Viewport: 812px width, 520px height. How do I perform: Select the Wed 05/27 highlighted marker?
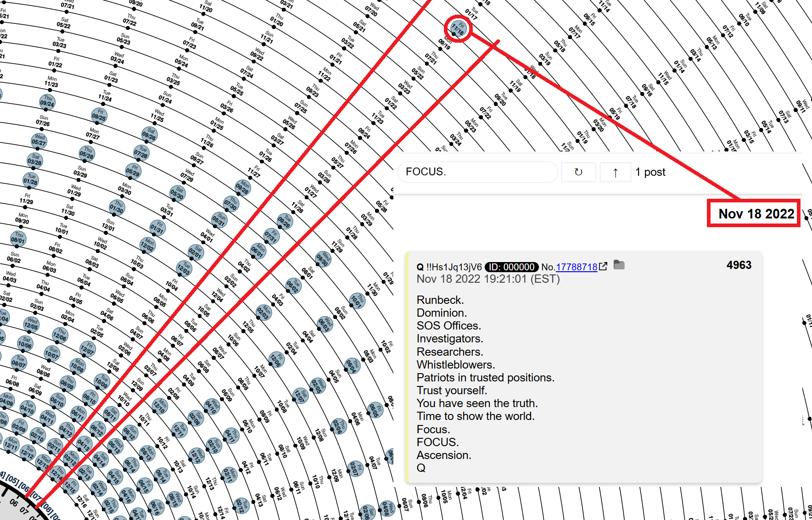[x=39, y=140]
